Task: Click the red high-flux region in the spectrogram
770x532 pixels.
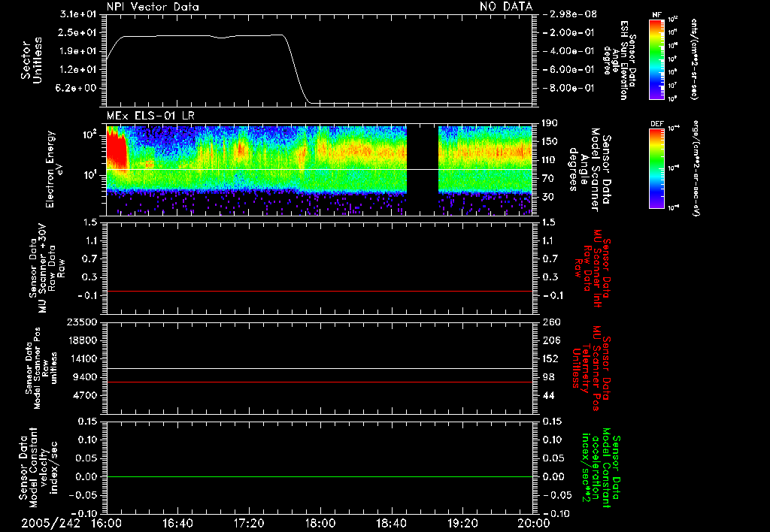Action: coord(117,150)
